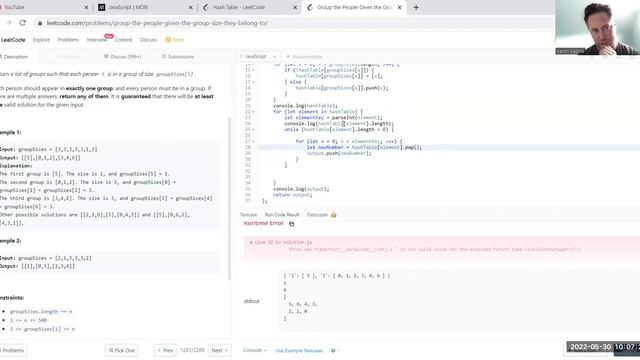Open the Discuss menu item
This screenshot has width=640, height=360.
[x=148, y=40]
